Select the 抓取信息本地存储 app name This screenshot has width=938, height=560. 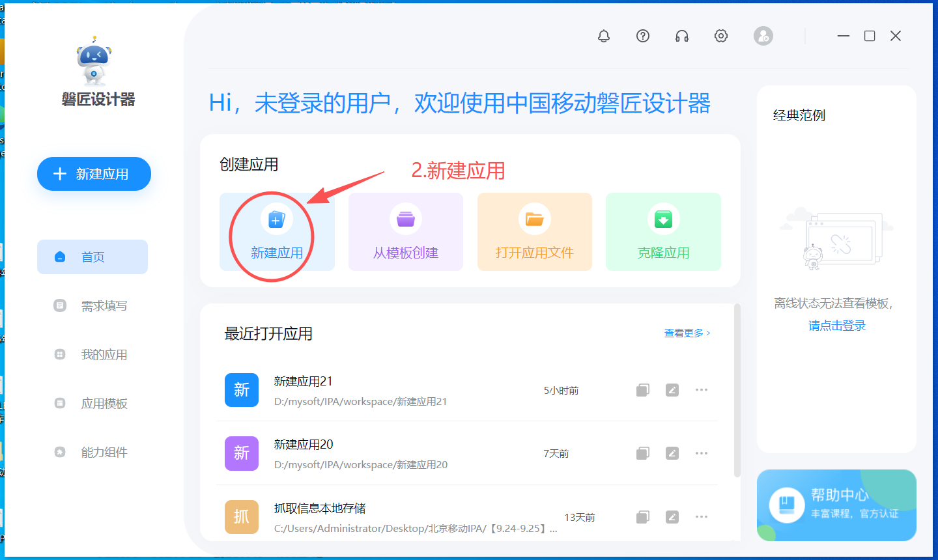[x=320, y=508]
